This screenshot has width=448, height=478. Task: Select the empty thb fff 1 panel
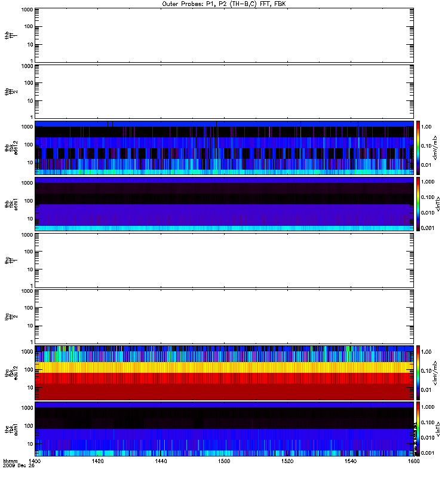tap(224, 35)
